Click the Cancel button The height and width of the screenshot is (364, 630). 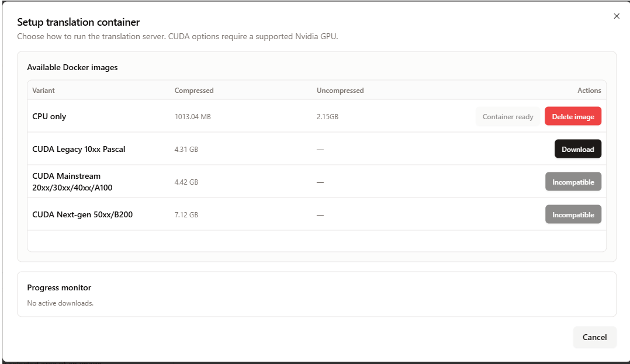click(x=594, y=337)
